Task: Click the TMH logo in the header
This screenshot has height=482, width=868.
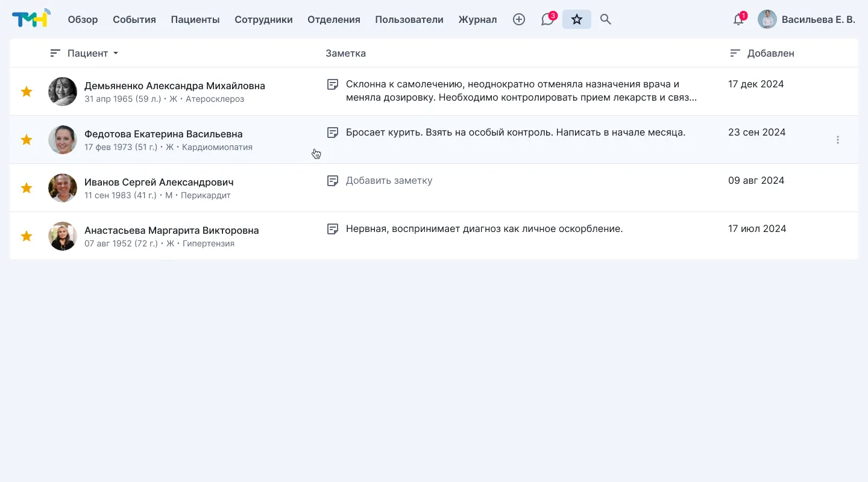Action: coord(31,19)
